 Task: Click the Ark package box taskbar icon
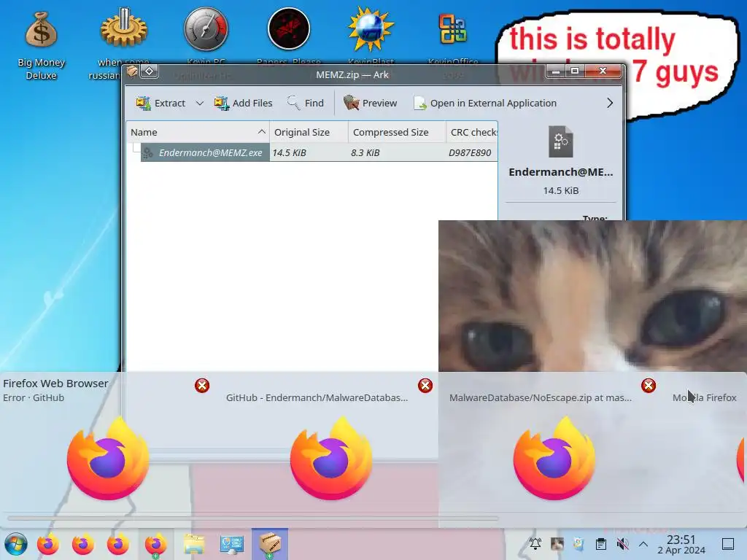click(270, 543)
